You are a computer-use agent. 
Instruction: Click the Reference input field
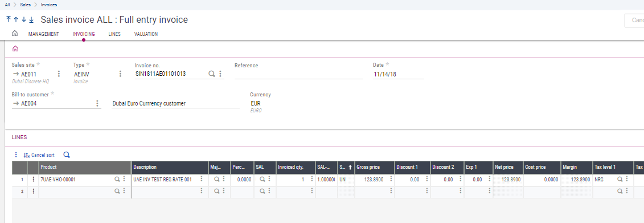point(298,74)
